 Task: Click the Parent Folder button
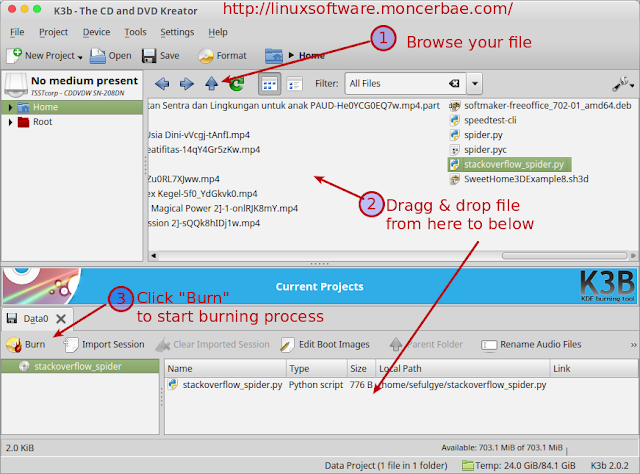click(426, 345)
